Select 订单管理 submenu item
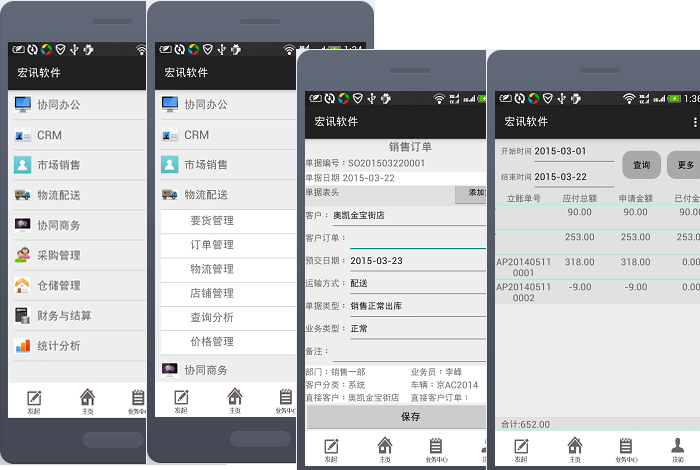The height and width of the screenshot is (470, 700). click(212, 245)
